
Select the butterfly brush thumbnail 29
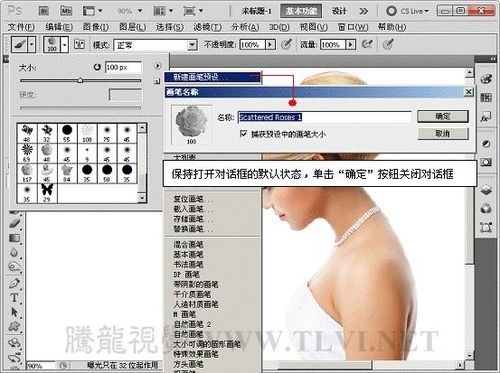pyautogui.click(x=47, y=193)
